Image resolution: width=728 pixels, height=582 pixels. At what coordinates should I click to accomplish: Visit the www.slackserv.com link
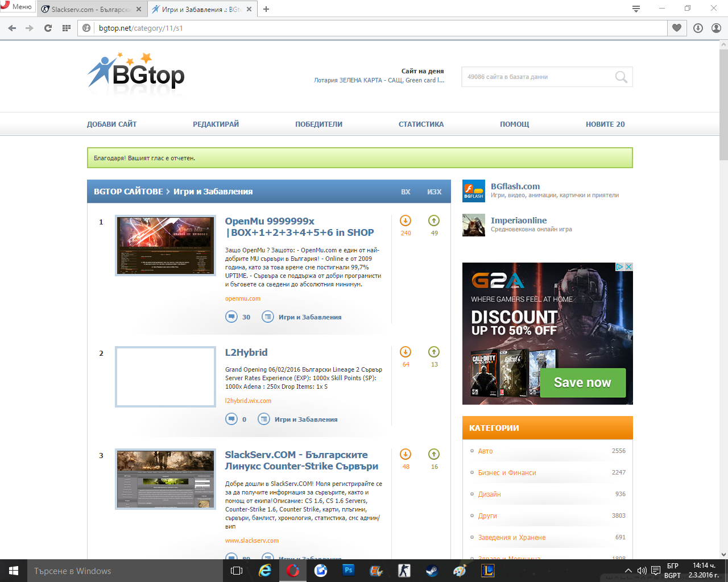[x=251, y=541]
